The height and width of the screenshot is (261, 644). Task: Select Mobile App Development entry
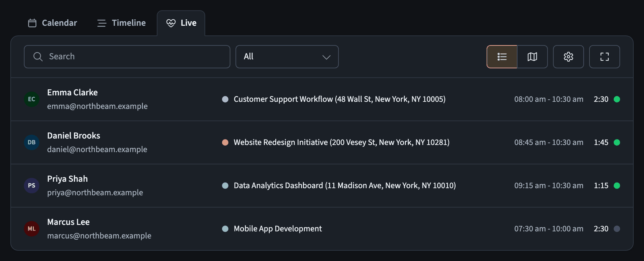click(278, 229)
